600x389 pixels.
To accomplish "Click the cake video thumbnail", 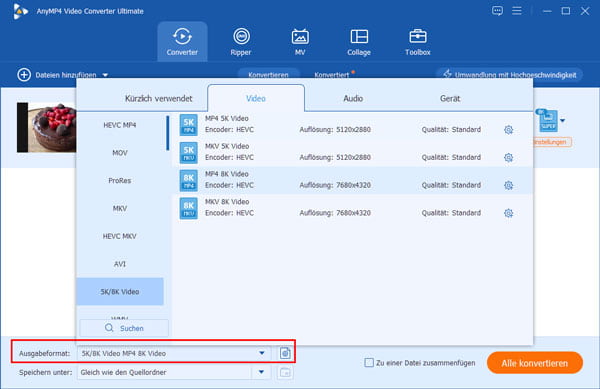I will pyautogui.click(x=46, y=127).
